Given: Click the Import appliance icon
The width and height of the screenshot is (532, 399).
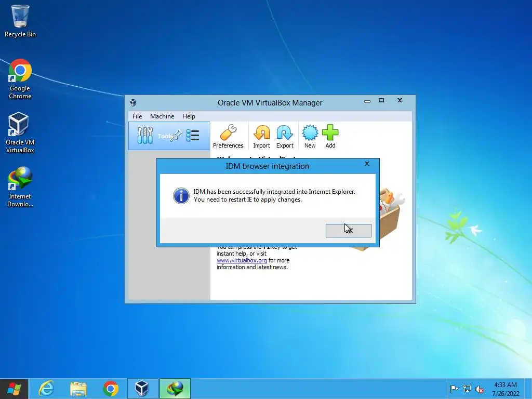Looking at the screenshot, I should tap(262, 137).
